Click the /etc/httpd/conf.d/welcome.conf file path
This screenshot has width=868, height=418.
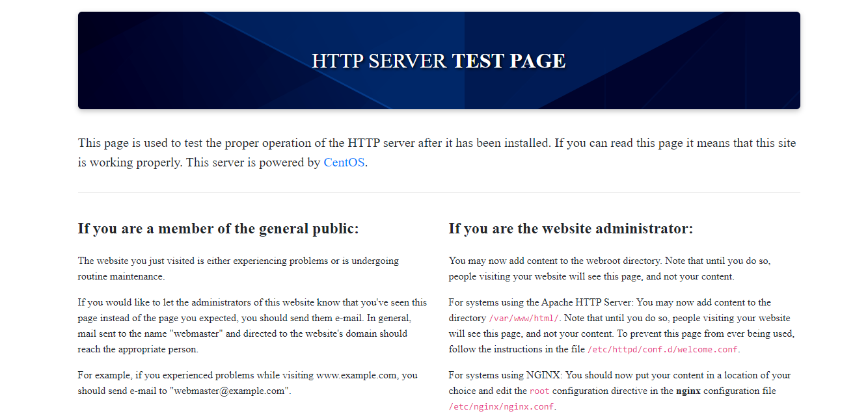tap(663, 350)
